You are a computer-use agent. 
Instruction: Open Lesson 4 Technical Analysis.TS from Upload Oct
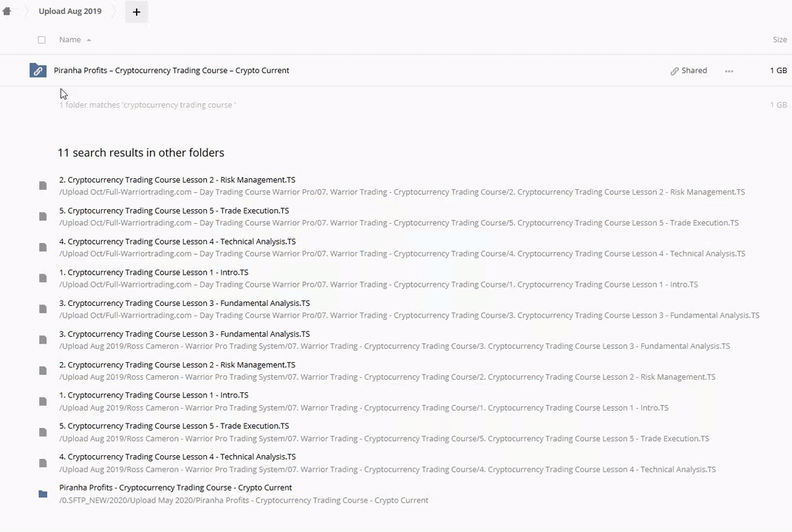pos(177,242)
